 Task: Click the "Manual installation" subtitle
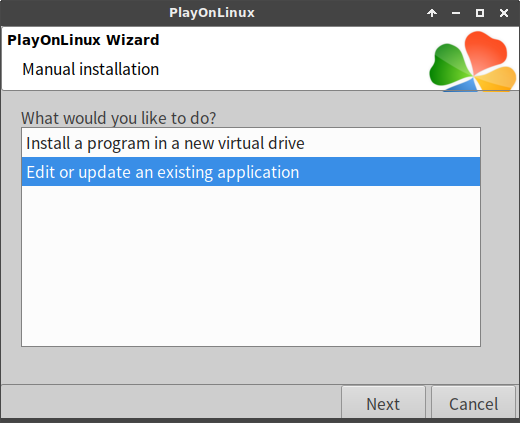coord(91,69)
